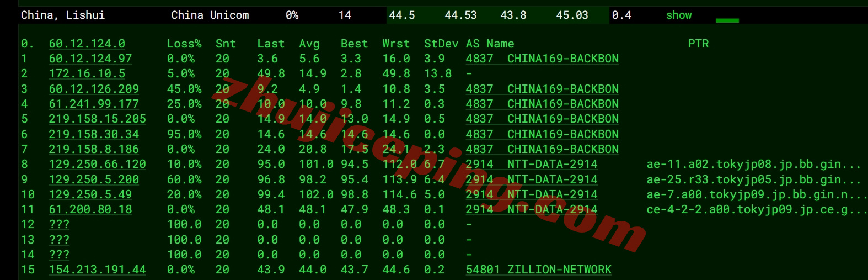Open AS 4837 link on hop 6 row
This screenshot has height=280, width=868.
click(x=542, y=134)
